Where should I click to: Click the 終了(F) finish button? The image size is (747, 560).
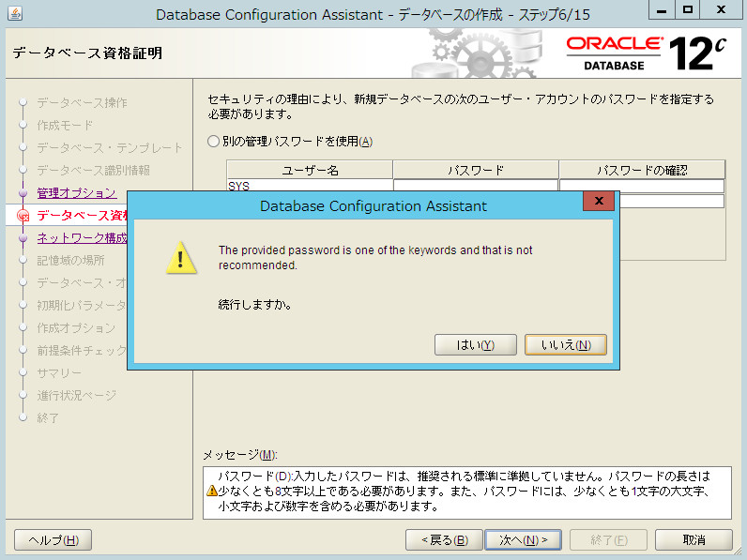point(608,540)
